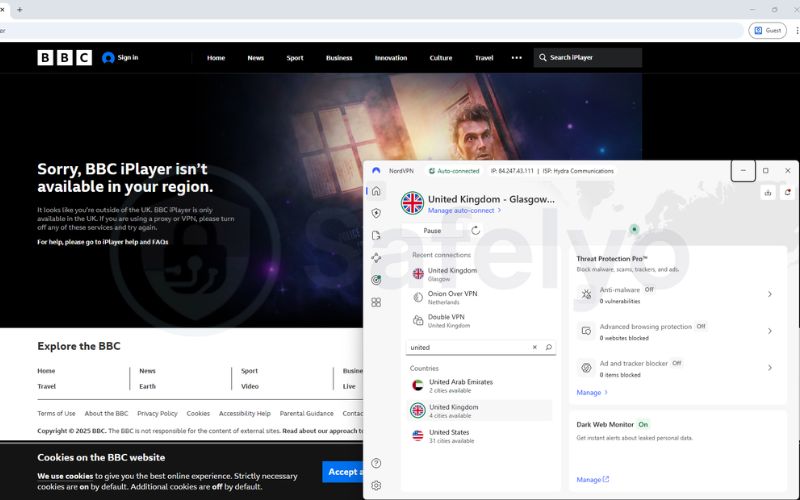Click the BBC Sign in account icon

click(x=108, y=58)
